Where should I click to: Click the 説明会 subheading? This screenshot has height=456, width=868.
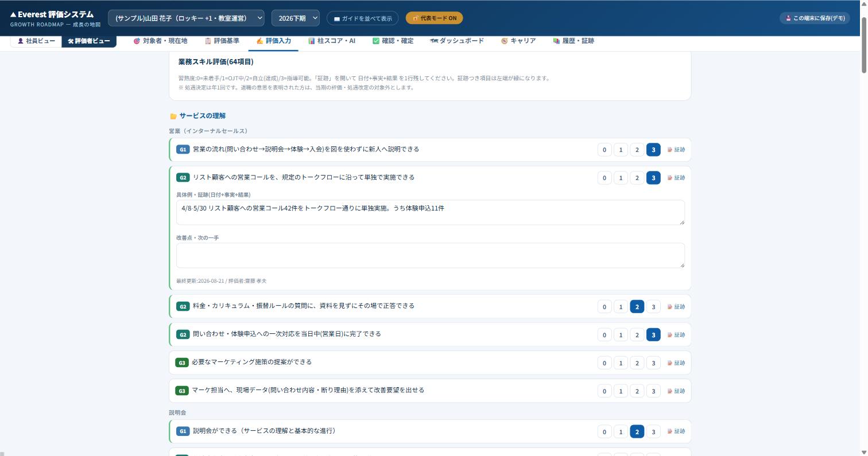point(177,413)
